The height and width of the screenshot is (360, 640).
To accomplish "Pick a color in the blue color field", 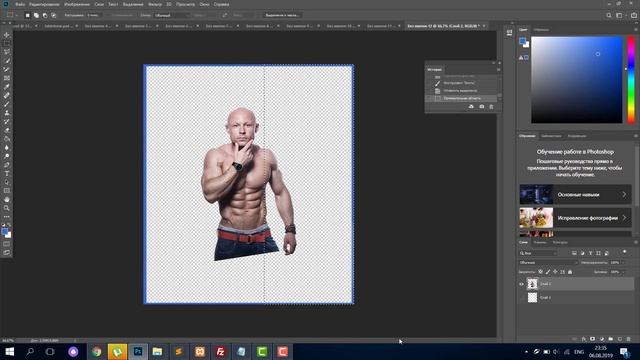I will pyautogui.click(x=577, y=80).
